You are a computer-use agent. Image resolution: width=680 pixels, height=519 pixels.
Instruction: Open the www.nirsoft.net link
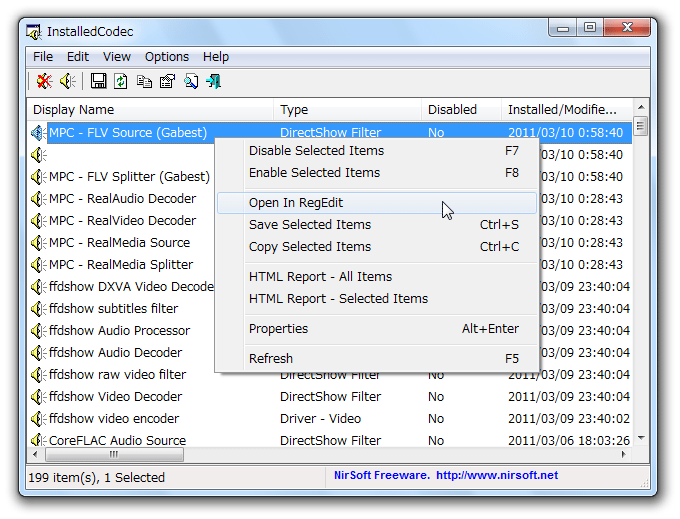(x=497, y=475)
